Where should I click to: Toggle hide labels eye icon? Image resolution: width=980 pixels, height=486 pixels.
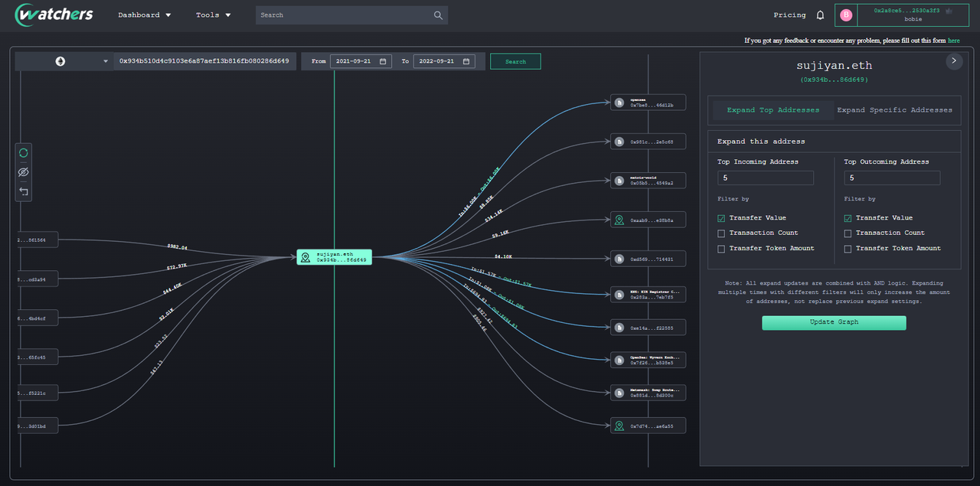click(x=24, y=172)
